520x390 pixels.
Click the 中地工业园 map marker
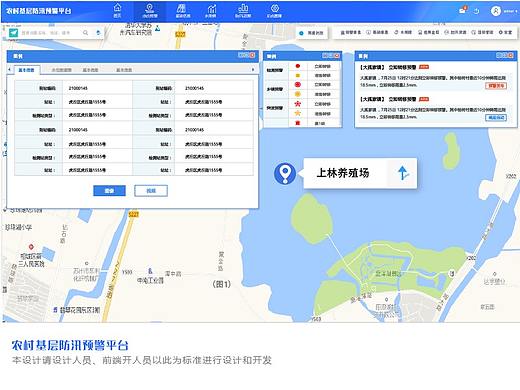pos(150,271)
